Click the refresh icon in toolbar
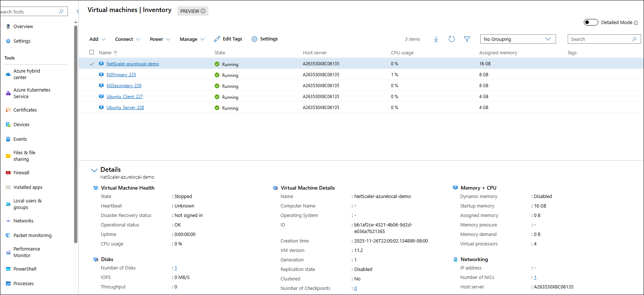The width and height of the screenshot is (644, 295). point(452,39)
